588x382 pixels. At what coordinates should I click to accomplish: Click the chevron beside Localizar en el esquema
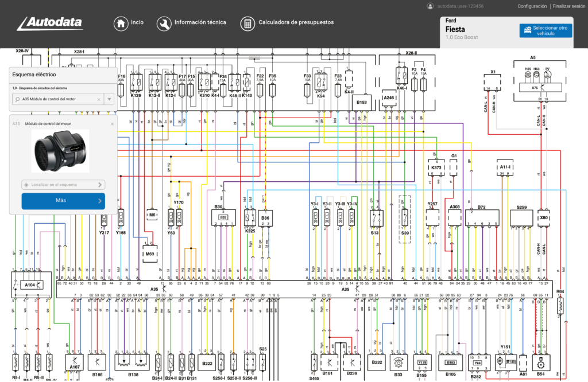(x=99, y=185)
